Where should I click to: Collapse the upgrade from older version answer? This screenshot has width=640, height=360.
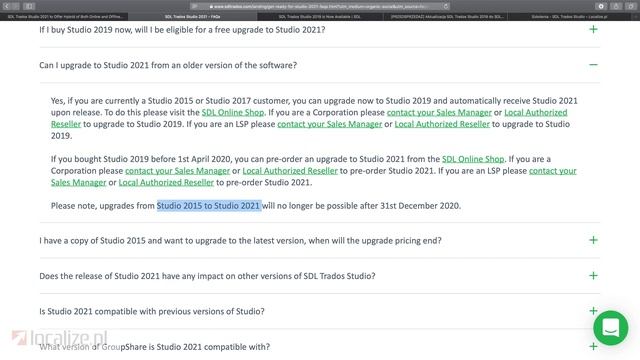pos(593,65)
